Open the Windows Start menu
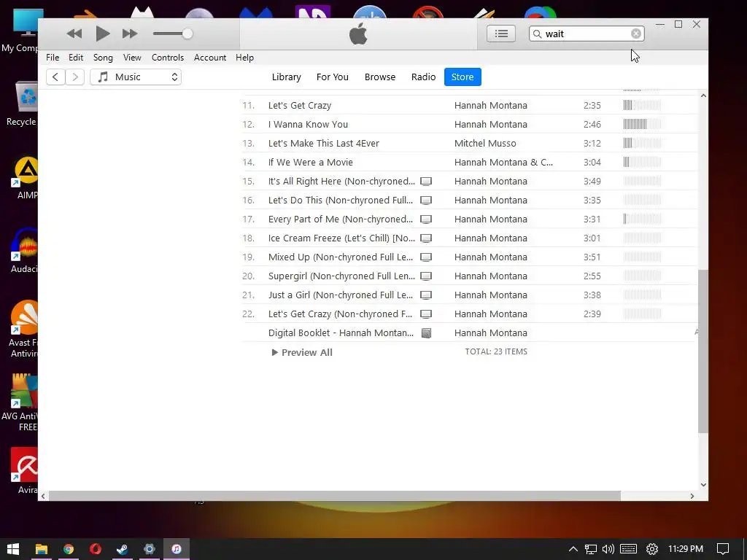The width and height of the screenshot is (747, 560). (x=13, y=549)
